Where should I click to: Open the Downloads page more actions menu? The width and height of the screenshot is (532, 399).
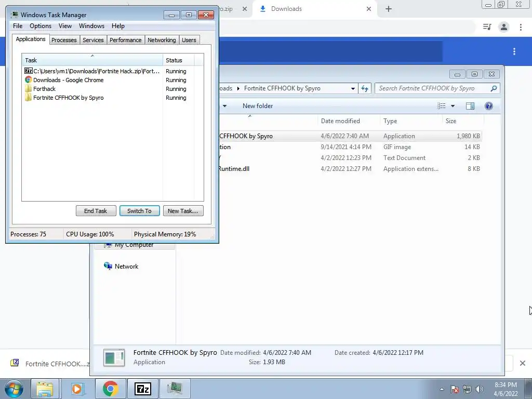[514, 51]
